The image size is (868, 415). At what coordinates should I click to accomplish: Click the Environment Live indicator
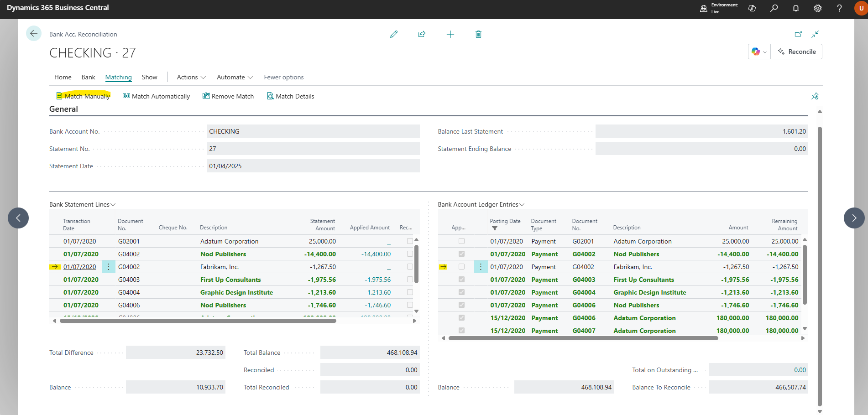point(719,8)
